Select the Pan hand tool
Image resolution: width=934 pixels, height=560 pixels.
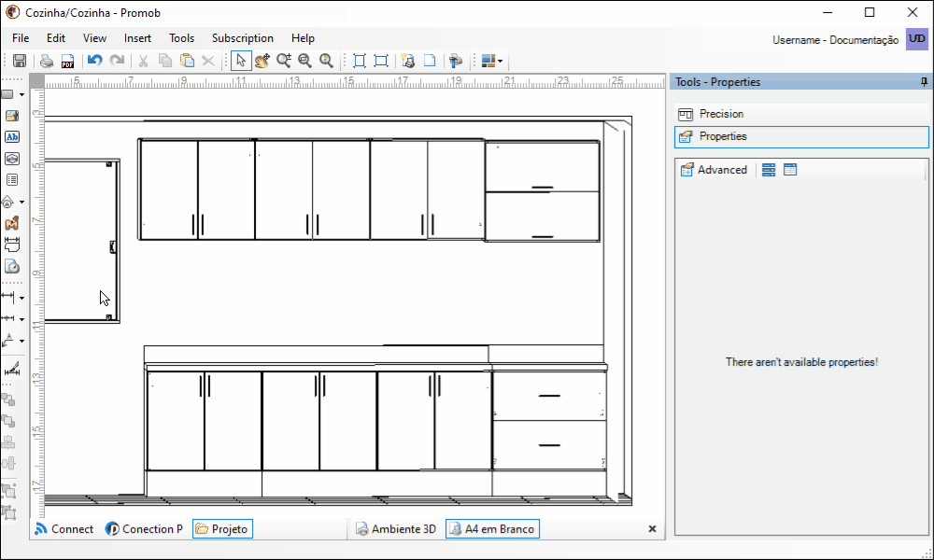pyautogui.click(x=262, y=61)
